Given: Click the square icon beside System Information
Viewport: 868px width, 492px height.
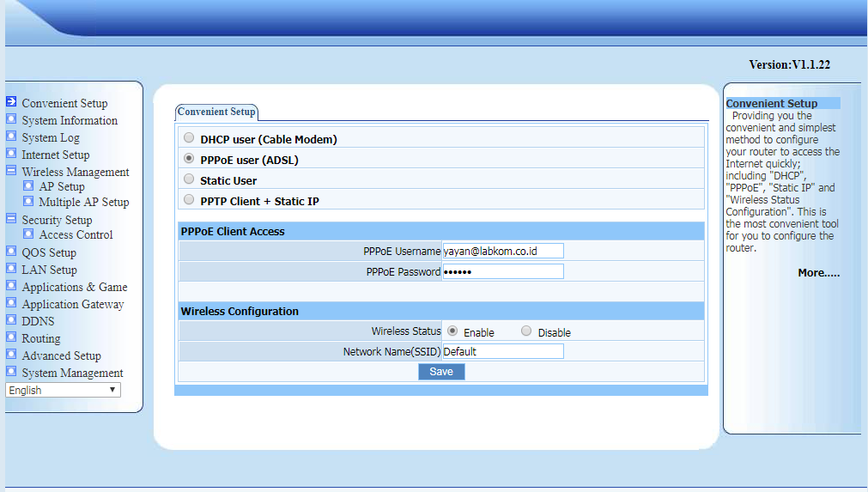Looking at the screenshot, I should coord(11,119).
